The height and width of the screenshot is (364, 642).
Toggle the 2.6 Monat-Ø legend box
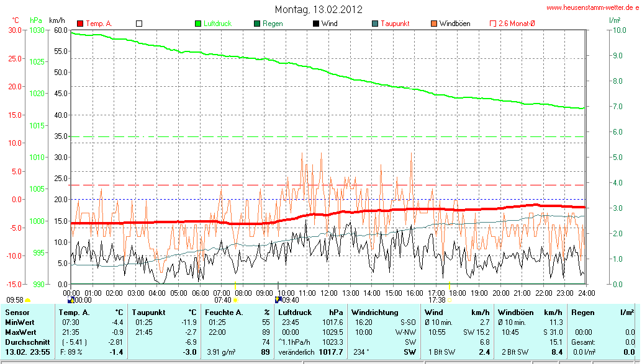pos(493,24)
